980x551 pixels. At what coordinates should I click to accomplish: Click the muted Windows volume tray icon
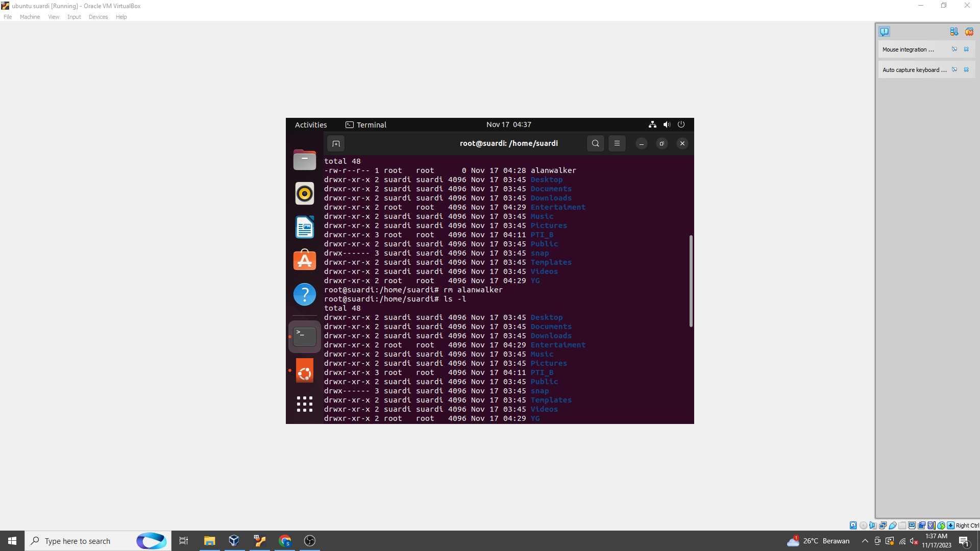pyautogui.click(x=914, y=541)
